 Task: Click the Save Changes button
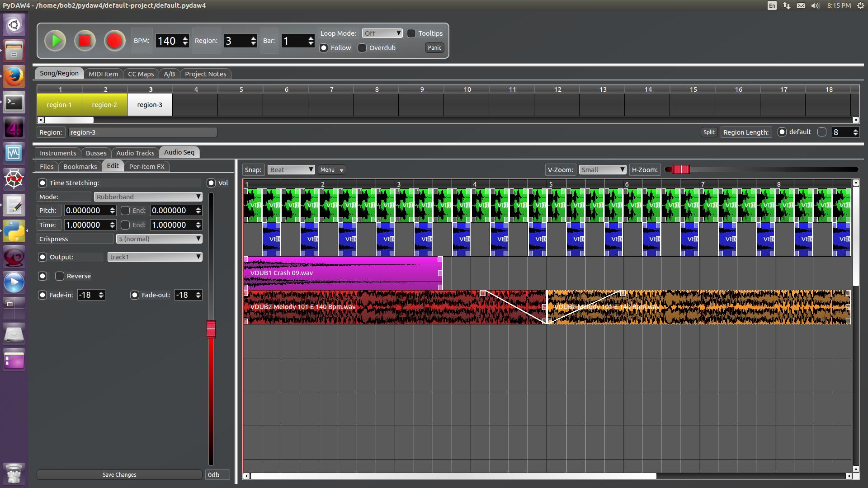[x=119, y=475]
